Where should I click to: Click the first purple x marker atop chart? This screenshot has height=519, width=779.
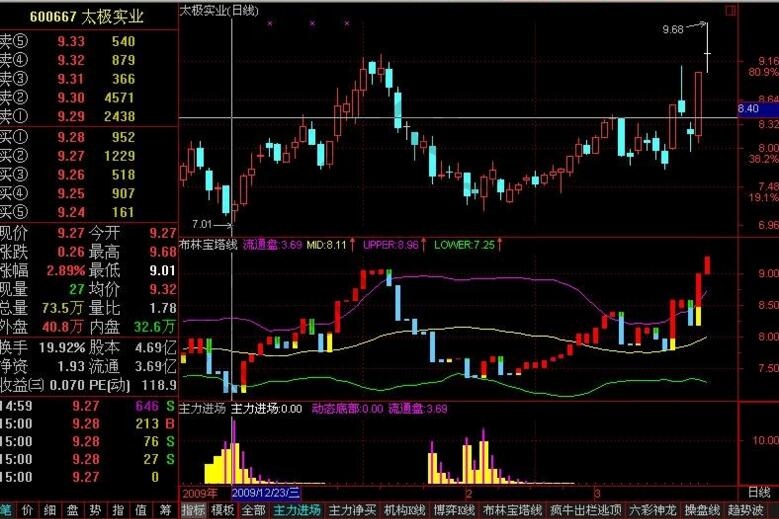[268, 22]
